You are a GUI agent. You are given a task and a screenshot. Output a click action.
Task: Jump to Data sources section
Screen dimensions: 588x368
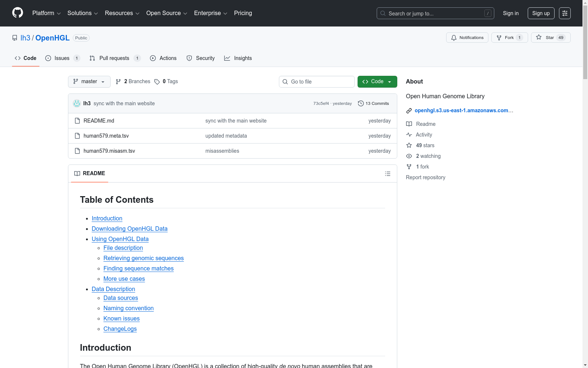pyautogui.click(x=121, y=298)
